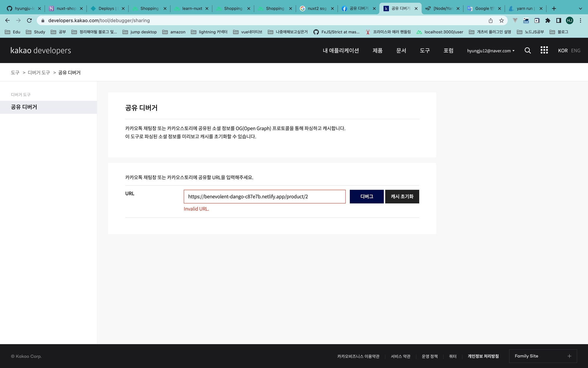Click the browser forward arrow
The width and height of the screenshot is (588, 368).
click(18, 20)
